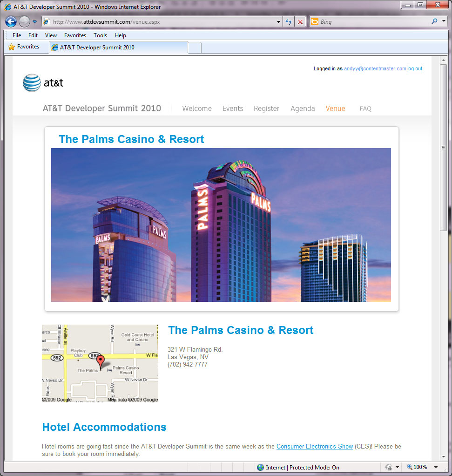Open the Edit menu
Screen dimensions: 452x476
(x=33, y=35)
